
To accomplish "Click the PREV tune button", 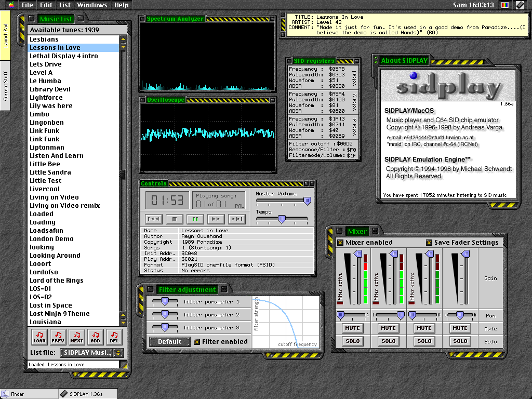I will pyautogui.click(x=58, y=337).
